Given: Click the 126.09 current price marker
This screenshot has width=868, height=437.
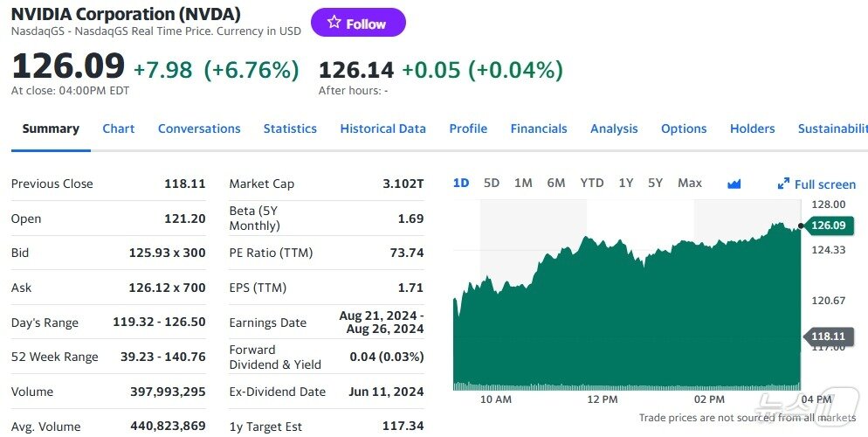Looking at the screenshot, I should pyautogui.click(x=828, y=225).
